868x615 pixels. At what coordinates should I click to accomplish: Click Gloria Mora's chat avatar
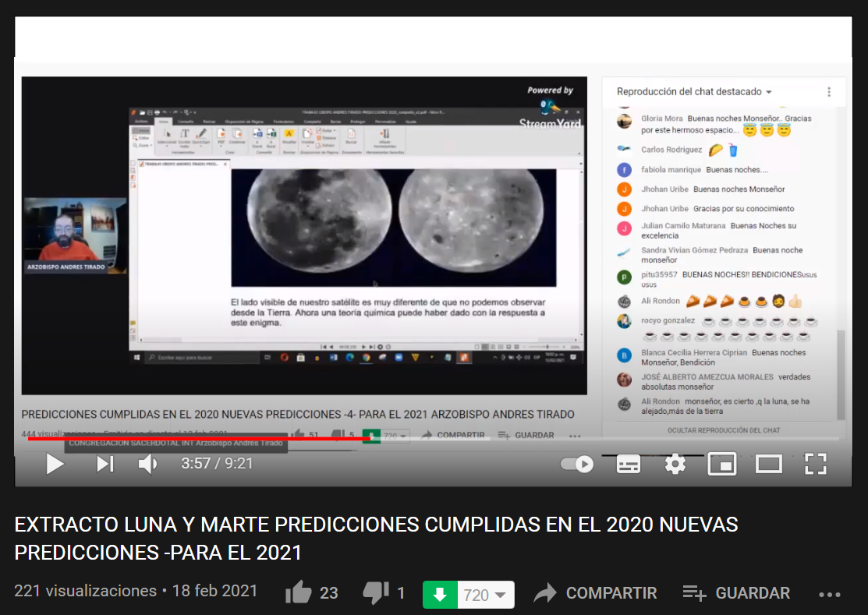point(625,121)
